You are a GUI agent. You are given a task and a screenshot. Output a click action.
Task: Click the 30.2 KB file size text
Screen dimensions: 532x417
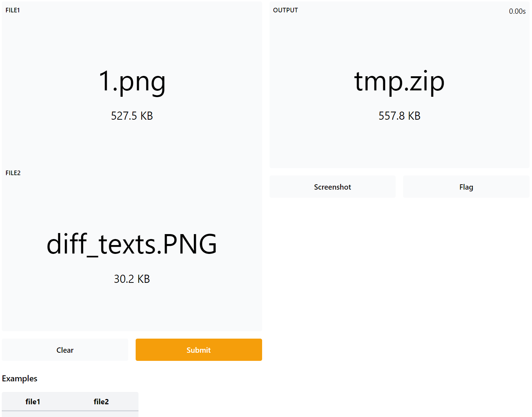(132, 279)
